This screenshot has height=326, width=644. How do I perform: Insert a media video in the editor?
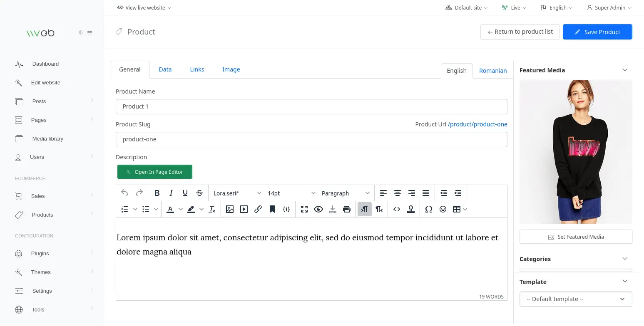coord(244,209)
